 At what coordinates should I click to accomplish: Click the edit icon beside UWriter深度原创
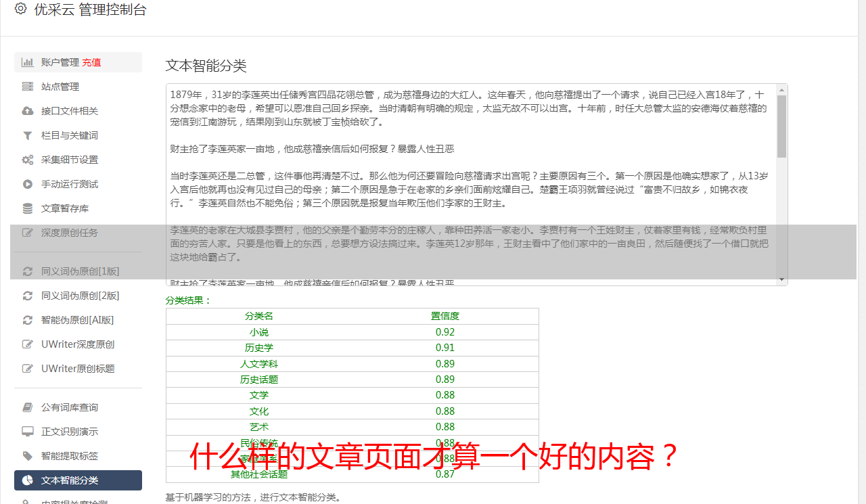28,344
